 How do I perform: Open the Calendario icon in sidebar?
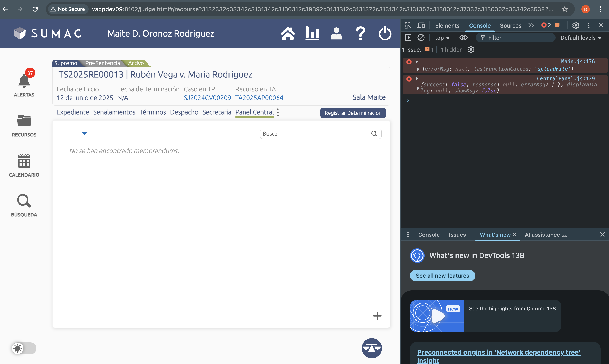coord(24,161)
